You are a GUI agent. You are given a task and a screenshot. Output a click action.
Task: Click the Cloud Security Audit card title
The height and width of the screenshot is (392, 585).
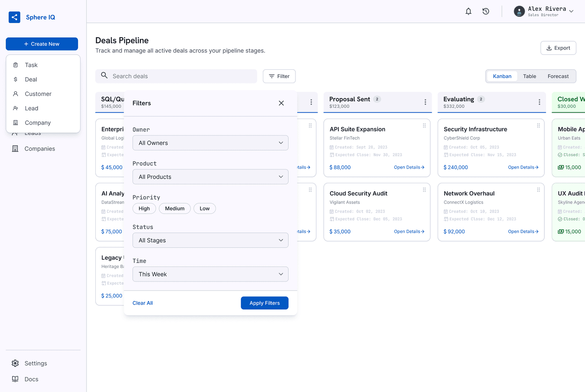pos(359,194)
